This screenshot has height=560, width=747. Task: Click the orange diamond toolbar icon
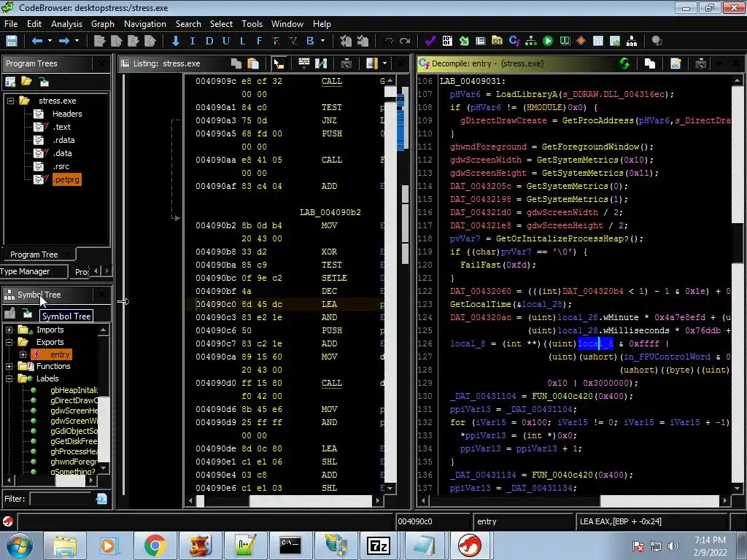click(x=581, y=41)
